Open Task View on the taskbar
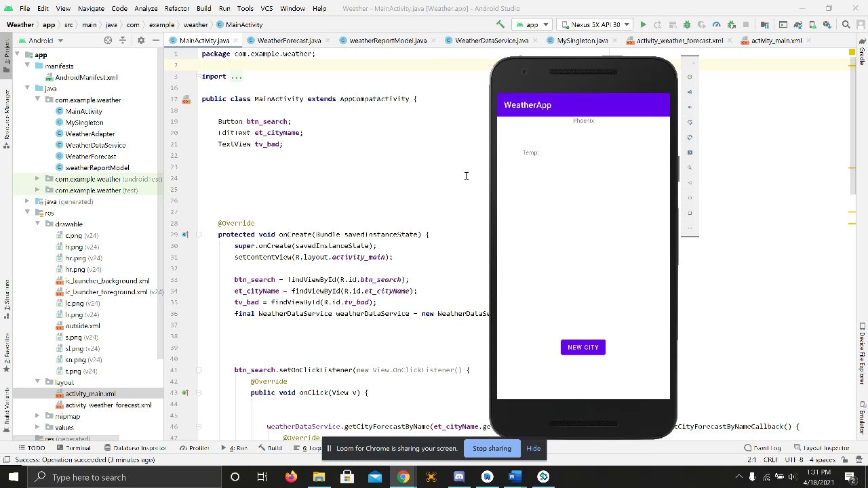 coord(262,477)
